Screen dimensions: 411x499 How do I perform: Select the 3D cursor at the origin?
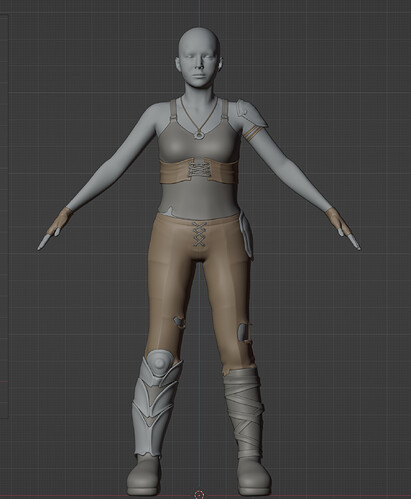[x=199, y=494]
